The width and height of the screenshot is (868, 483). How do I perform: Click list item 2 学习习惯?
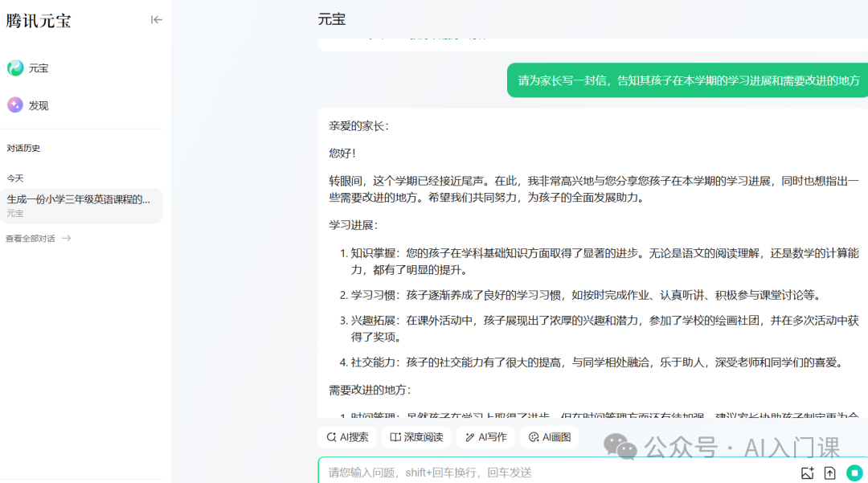click(581, 295)
